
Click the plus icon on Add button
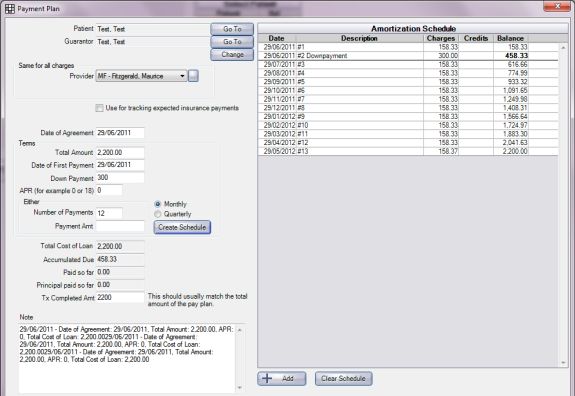[x=267, y=378]
